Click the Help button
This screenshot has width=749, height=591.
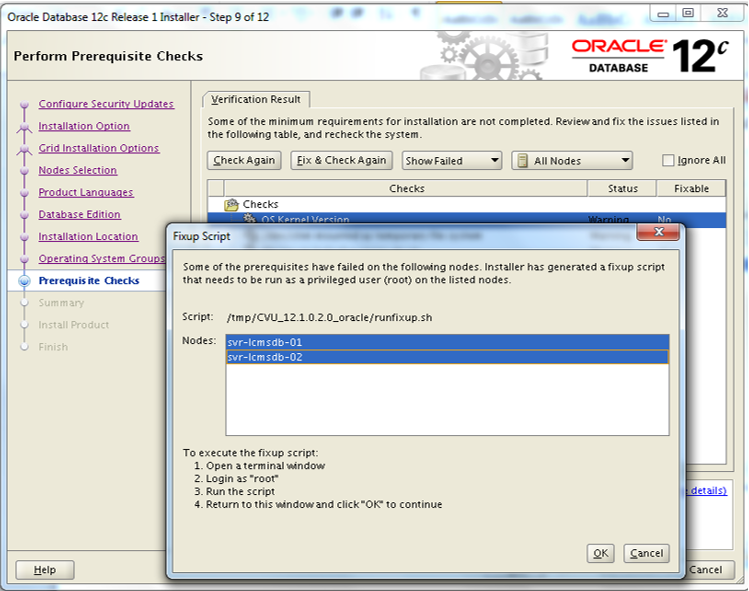pyautogui.click(x=45, y=570)
